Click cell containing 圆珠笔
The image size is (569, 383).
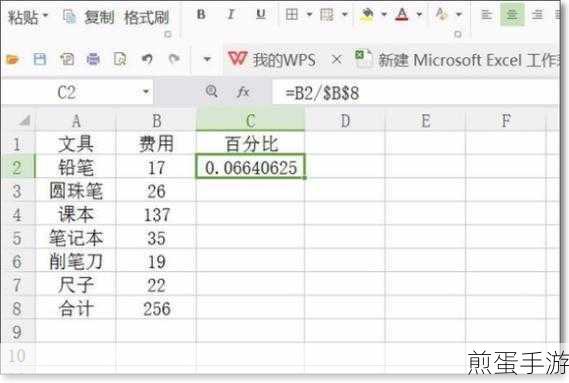(x=76, y=191)
